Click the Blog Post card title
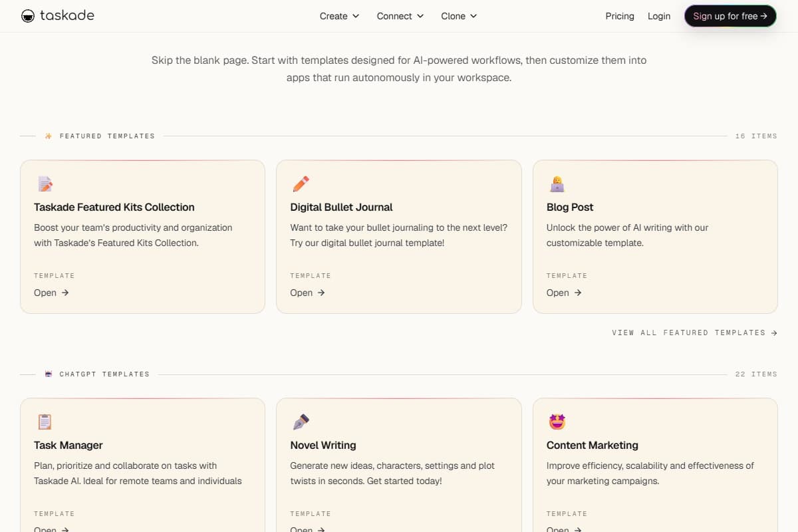 click(570, 207)
